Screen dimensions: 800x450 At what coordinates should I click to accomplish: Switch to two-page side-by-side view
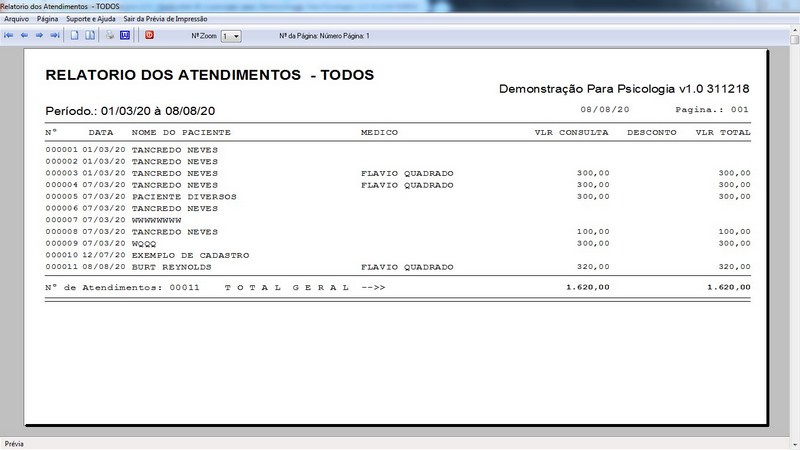90,35
